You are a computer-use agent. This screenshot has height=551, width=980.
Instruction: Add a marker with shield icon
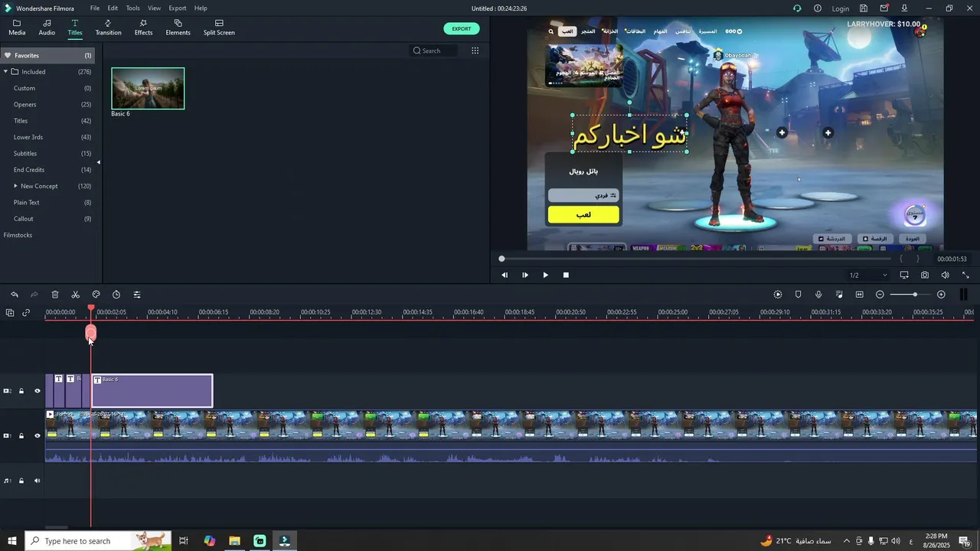pyautogui.click(x=798, y=295)
